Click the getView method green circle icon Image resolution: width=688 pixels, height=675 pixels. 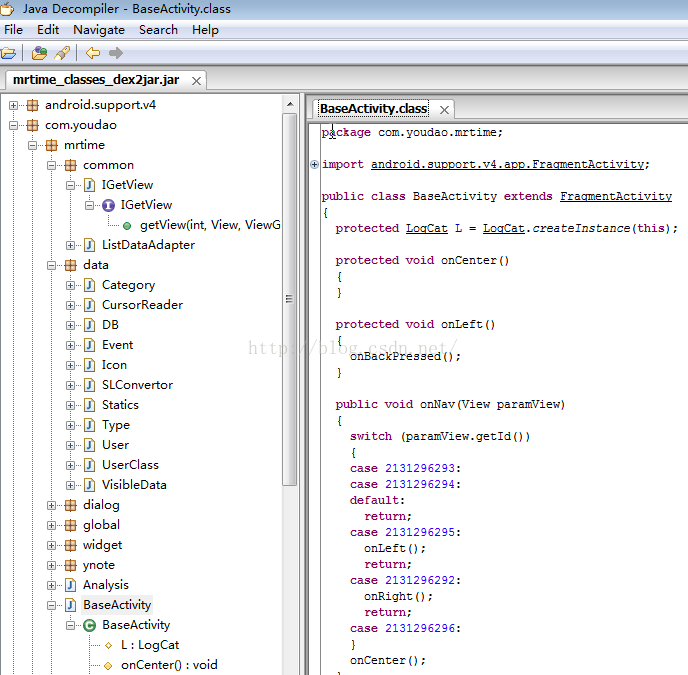tap(127, 225)
